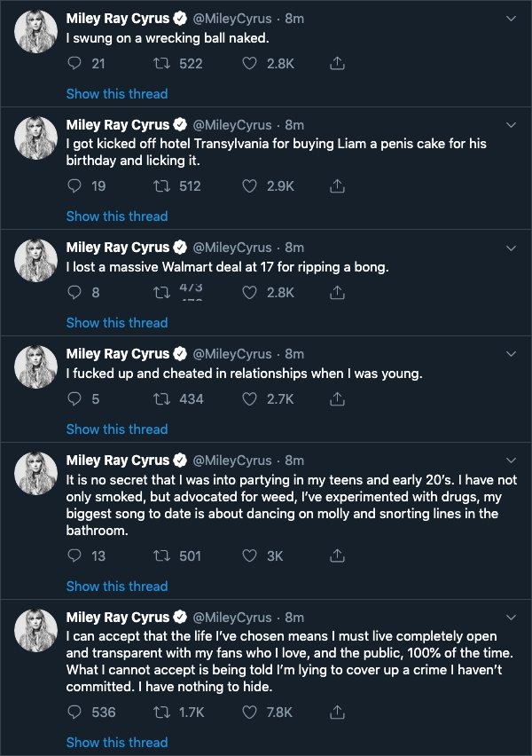Open 'Show this thread' under the wrecking ball tweet
Image resolution: width=532 pixels, height=756 pixels.
click(116, 93)
